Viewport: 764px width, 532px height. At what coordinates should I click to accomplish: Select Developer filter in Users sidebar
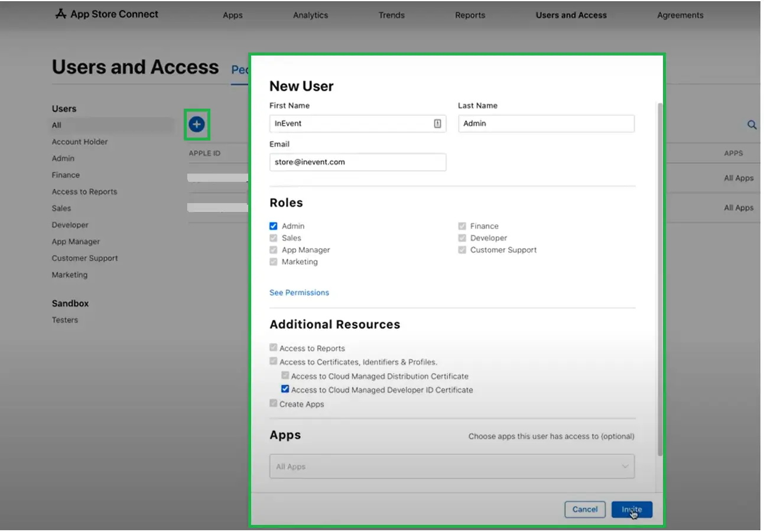pyautogui.click(x=70, y=225)
